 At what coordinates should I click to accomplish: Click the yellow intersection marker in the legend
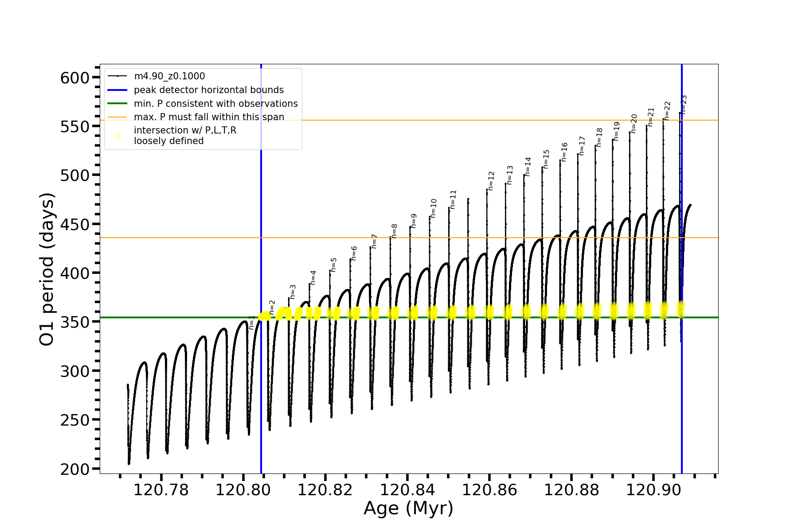tap(117, 137)
